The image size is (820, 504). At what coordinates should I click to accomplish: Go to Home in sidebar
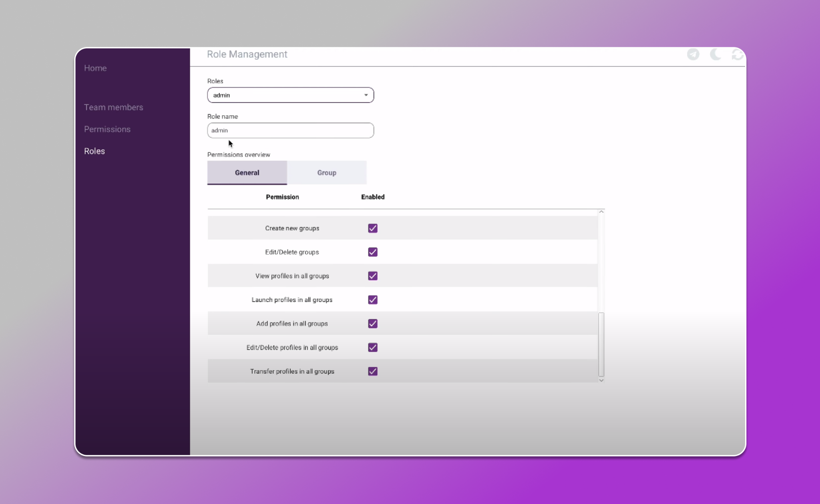(x=95, y=68)
